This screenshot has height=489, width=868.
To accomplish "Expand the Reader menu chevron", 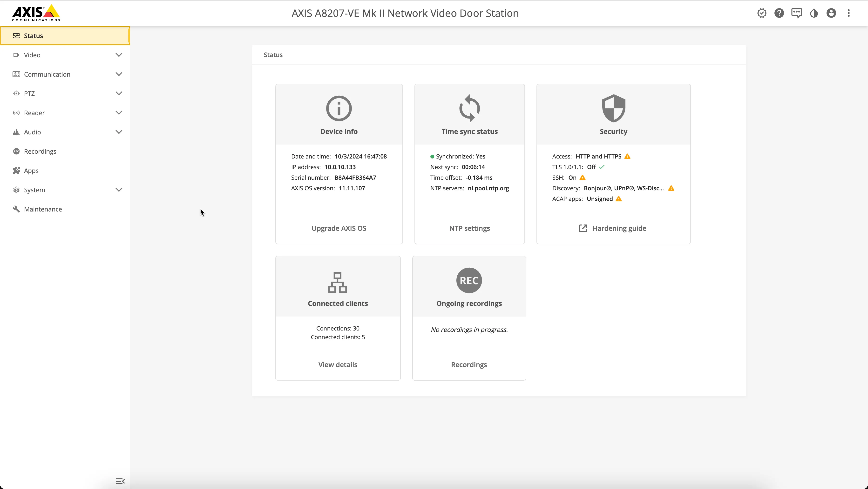I will (x=119, y=113).
